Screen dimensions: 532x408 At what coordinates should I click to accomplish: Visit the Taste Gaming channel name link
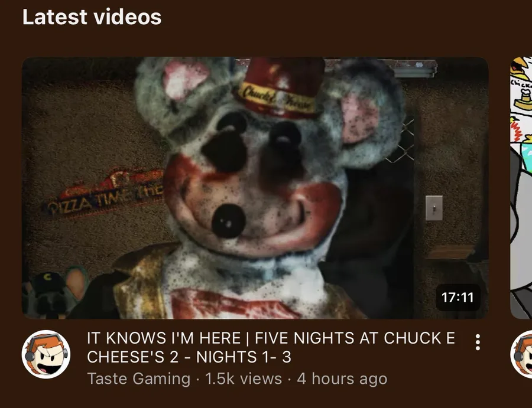tap(138, 378)
